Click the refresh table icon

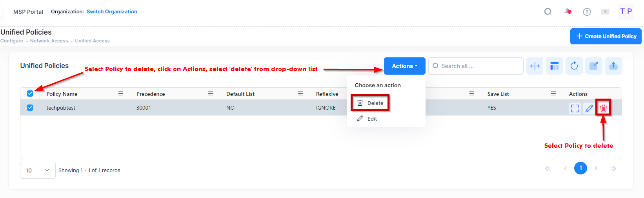click(x=574, y=66)
